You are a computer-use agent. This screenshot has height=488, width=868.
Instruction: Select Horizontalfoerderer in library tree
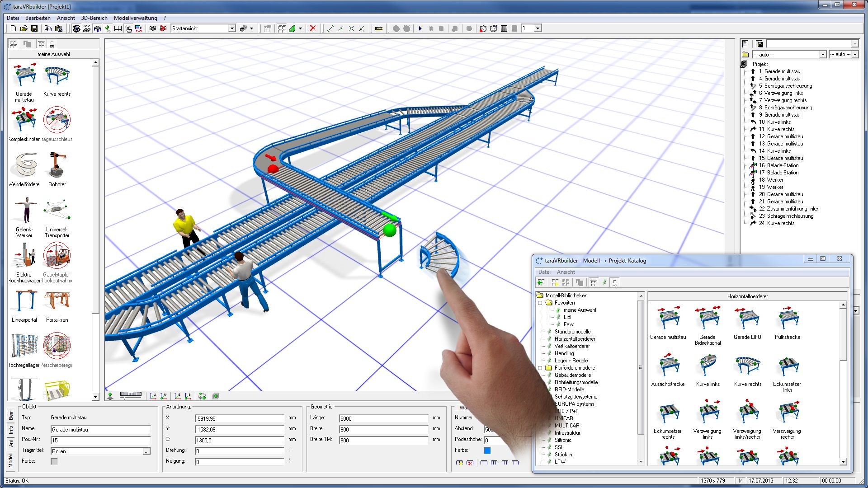575,339
